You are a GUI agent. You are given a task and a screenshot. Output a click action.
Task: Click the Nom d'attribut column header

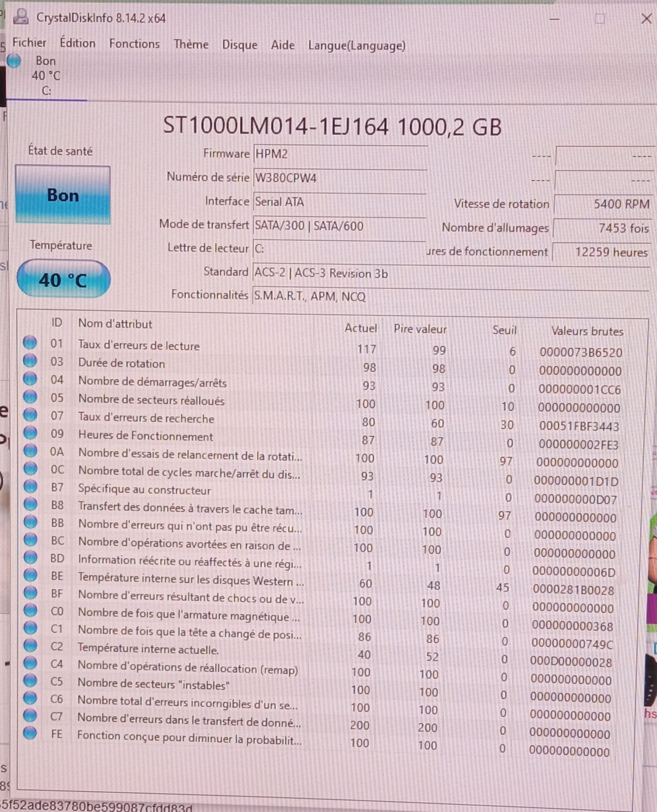(x=115, y=324)
